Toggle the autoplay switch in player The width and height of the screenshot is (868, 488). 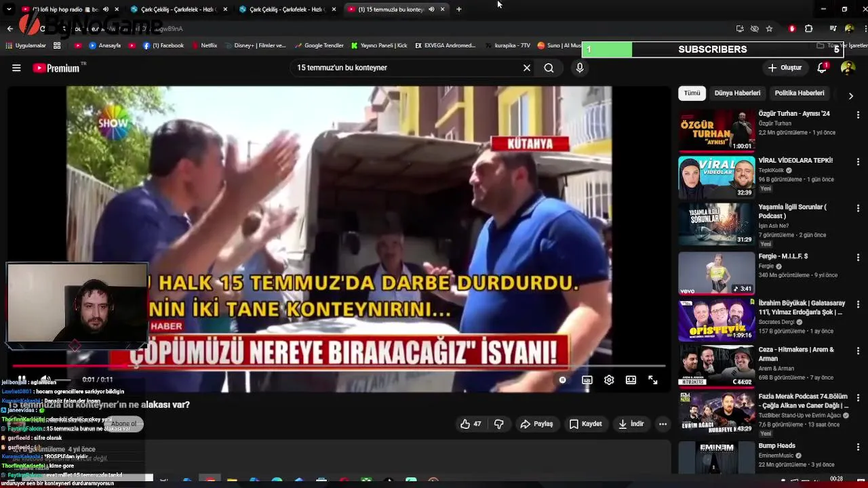tap(562, 380)
